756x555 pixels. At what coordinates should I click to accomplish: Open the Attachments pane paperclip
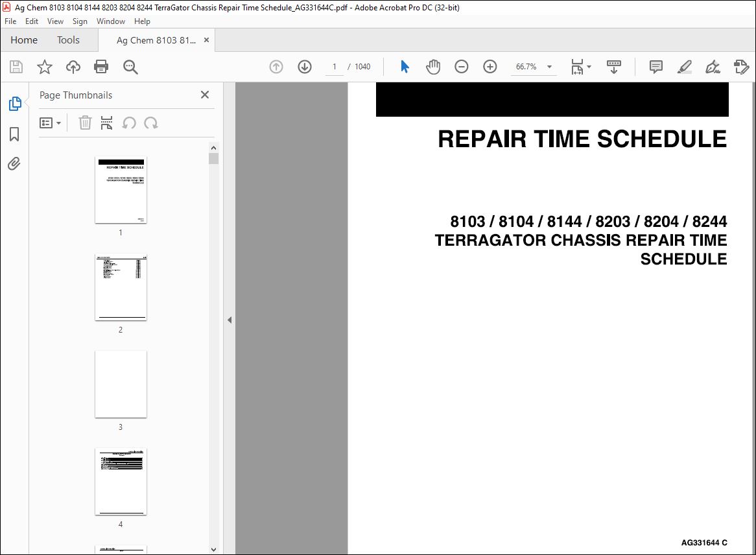pos(14,164)
